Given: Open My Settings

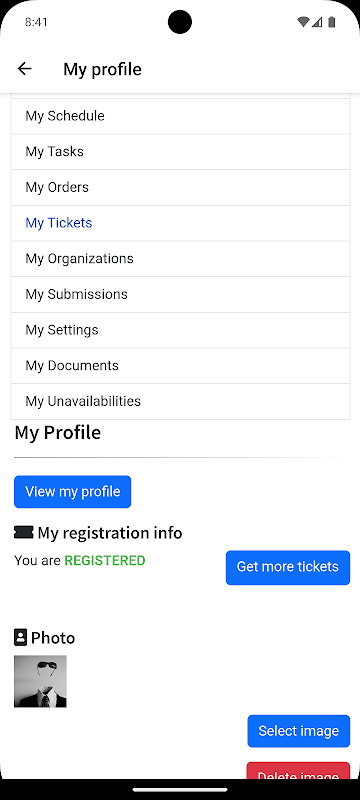Looking at the screenshot, I should 181,331.
